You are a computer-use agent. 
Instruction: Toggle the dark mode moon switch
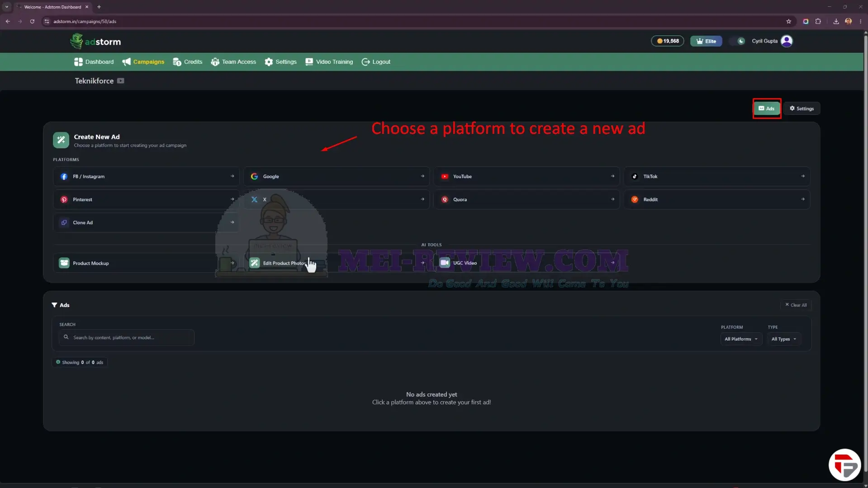click(x=737, y=41)
